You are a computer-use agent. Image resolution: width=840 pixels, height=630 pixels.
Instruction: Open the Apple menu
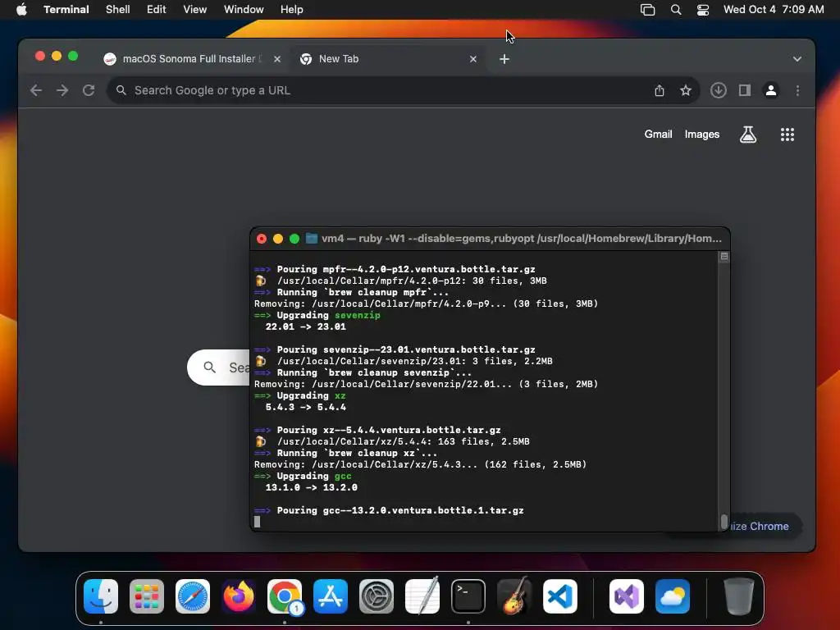(x=21, y=9)
